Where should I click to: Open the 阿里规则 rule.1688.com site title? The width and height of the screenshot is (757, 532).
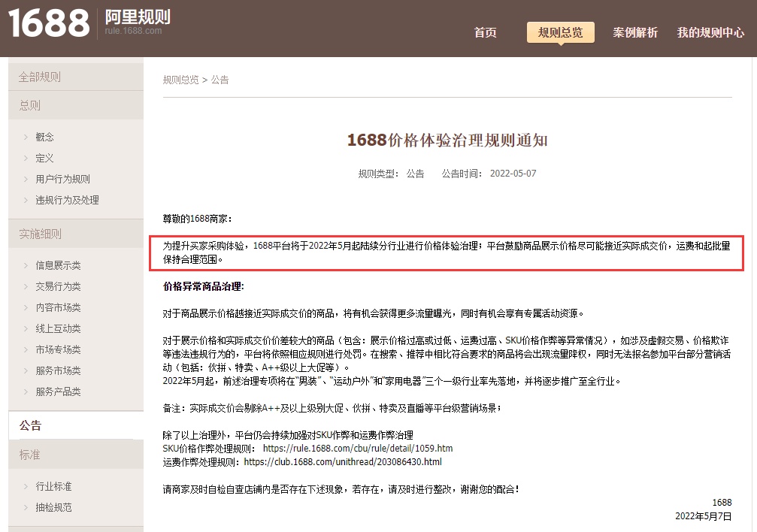point(138,23)
